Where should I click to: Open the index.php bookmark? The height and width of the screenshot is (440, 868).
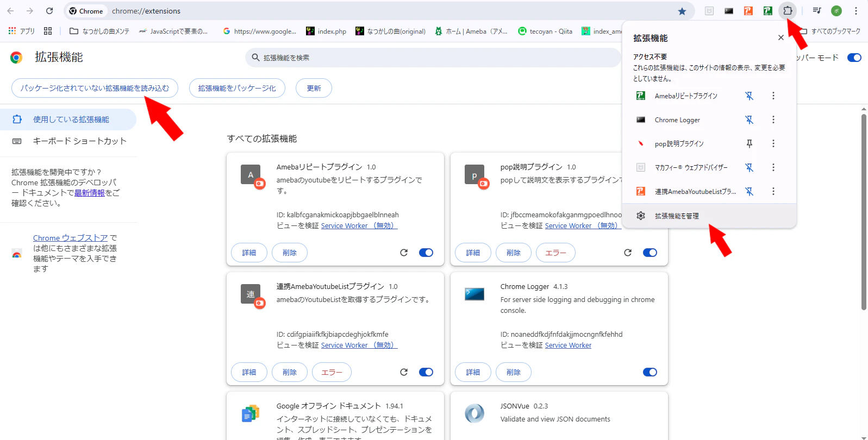point(326,31)
